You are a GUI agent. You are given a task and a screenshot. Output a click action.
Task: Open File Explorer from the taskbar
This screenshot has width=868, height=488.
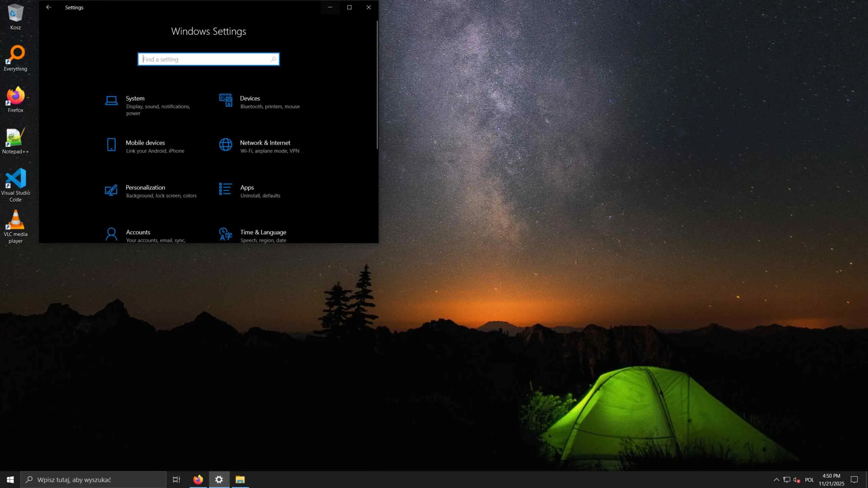pyautogui.click(x=240, y=480)
